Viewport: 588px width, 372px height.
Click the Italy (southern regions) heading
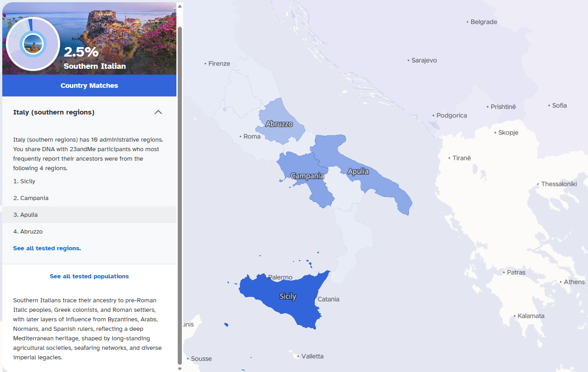[54, 112]
